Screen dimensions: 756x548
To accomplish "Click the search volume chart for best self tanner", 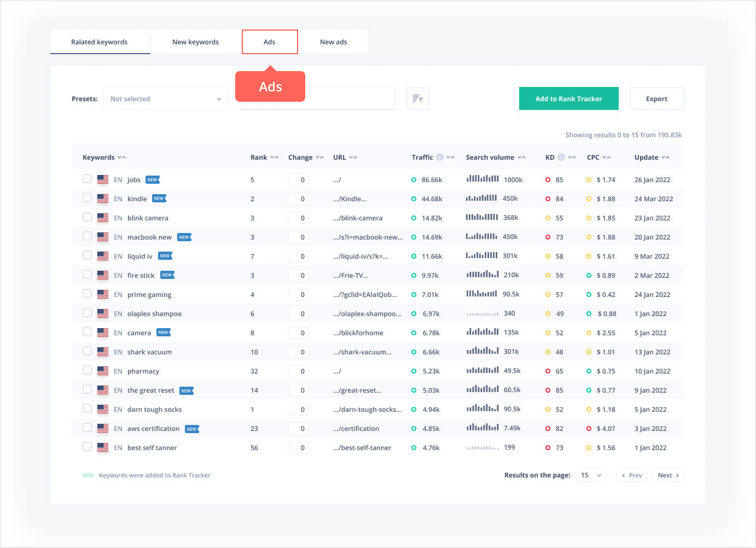I will [x=482, y=448].
